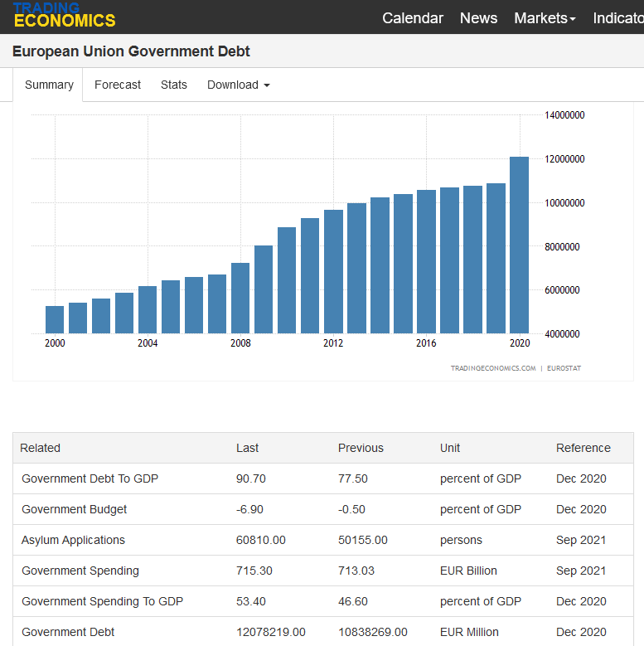Screen dimensions: 644x646
Task: Open the Government Spending link
Action: click(80, 571)
